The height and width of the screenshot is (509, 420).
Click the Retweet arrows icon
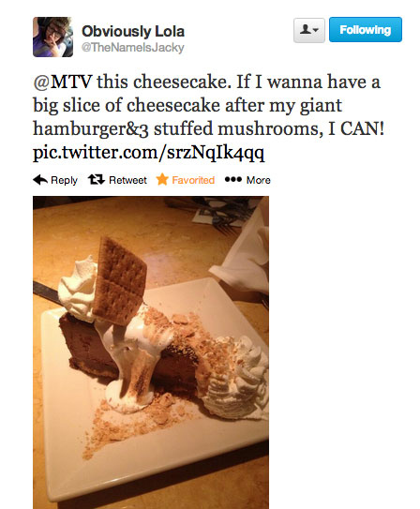pos(96,180)
